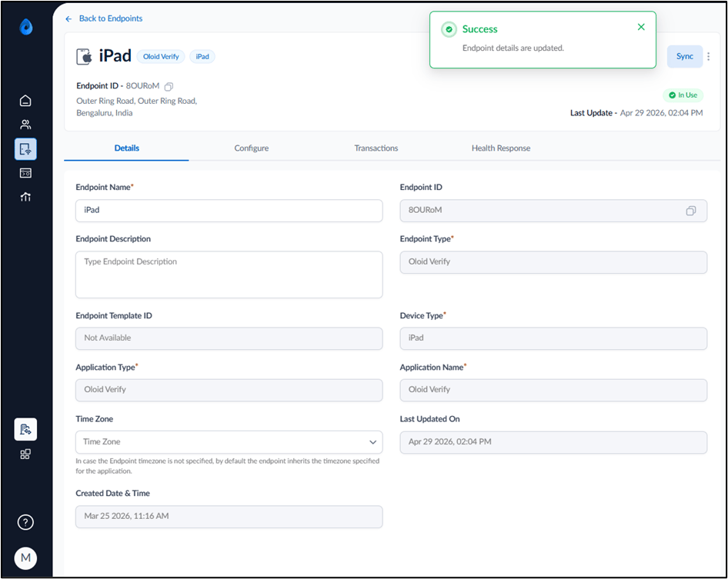Click the Oloid Verify tag
The image size is (728, 579).
161,57
